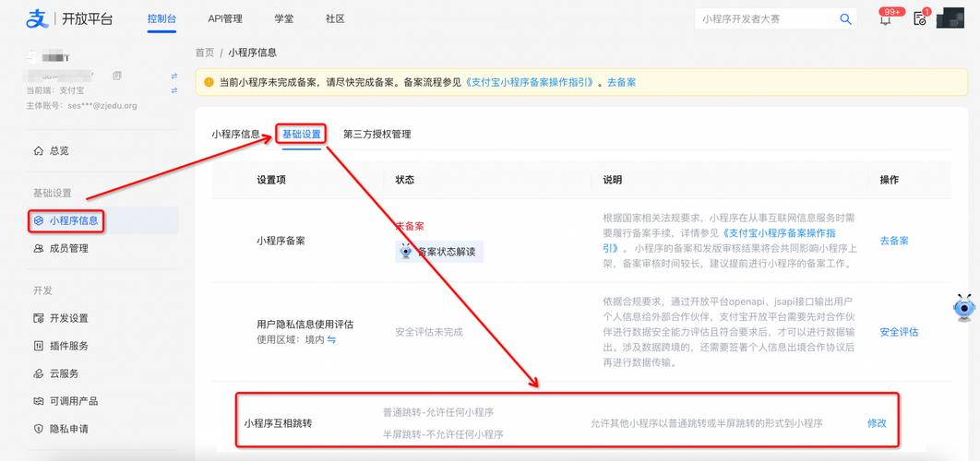Screen dimensions: 980x461
Task: Click the robot icon in 备案状态解读
Action: pos(406,251)
